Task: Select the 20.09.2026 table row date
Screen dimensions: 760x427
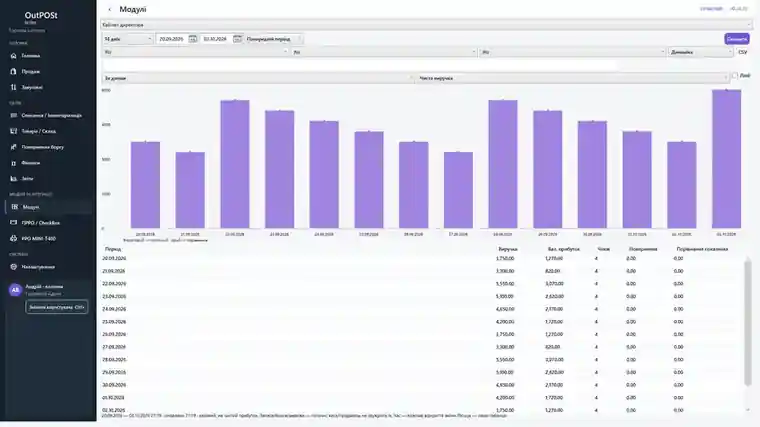Action: coord(114,259)
